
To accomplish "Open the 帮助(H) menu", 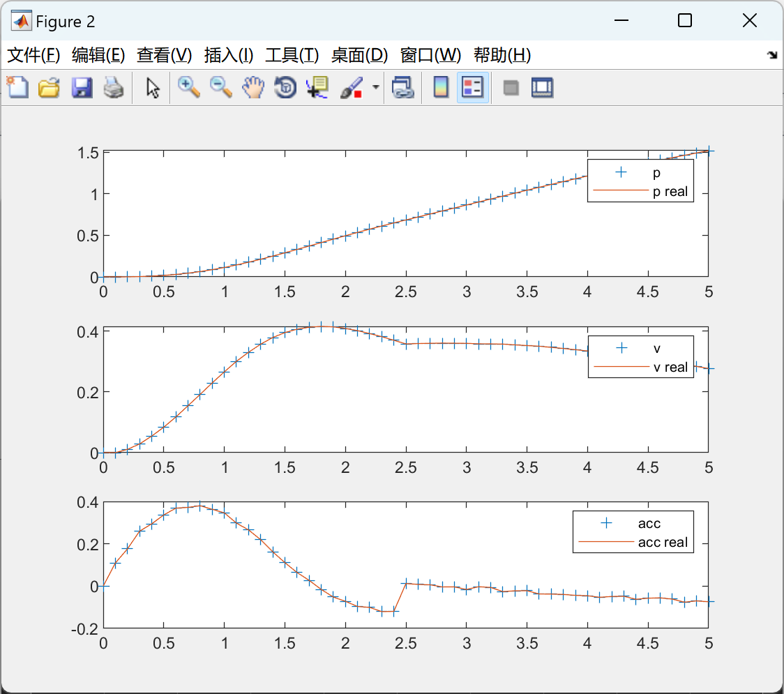I will click(x=502, y=55).
